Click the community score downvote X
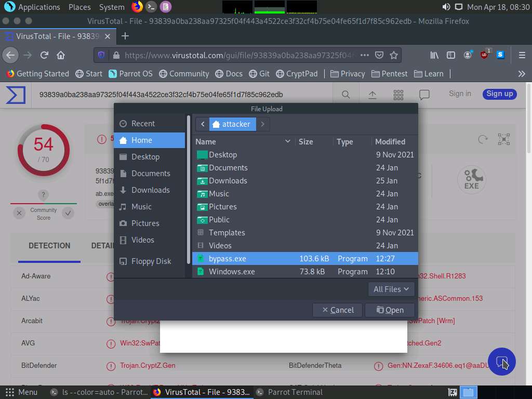532x399 pixels. pyautogui.click(x=19, y=213)
